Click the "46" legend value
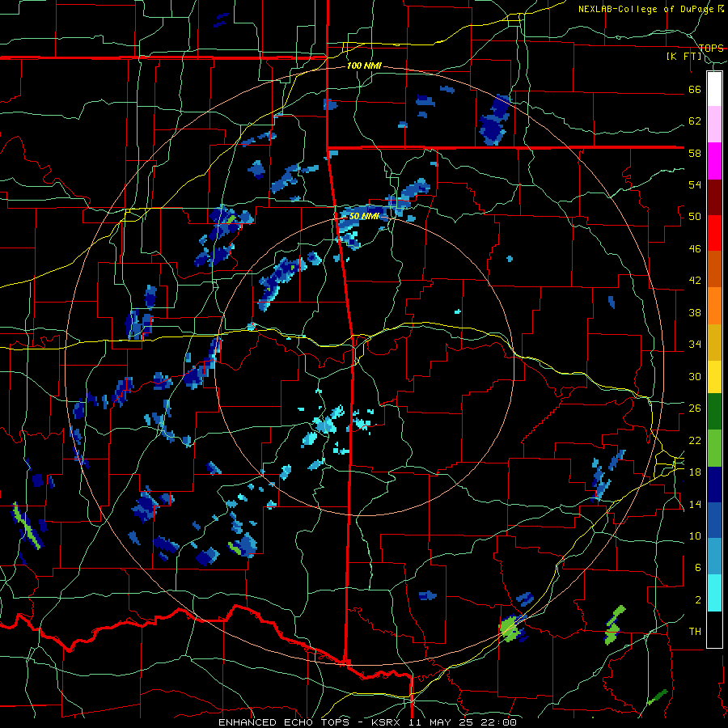Screen dimensions: 728x728 tap(695, 249)
